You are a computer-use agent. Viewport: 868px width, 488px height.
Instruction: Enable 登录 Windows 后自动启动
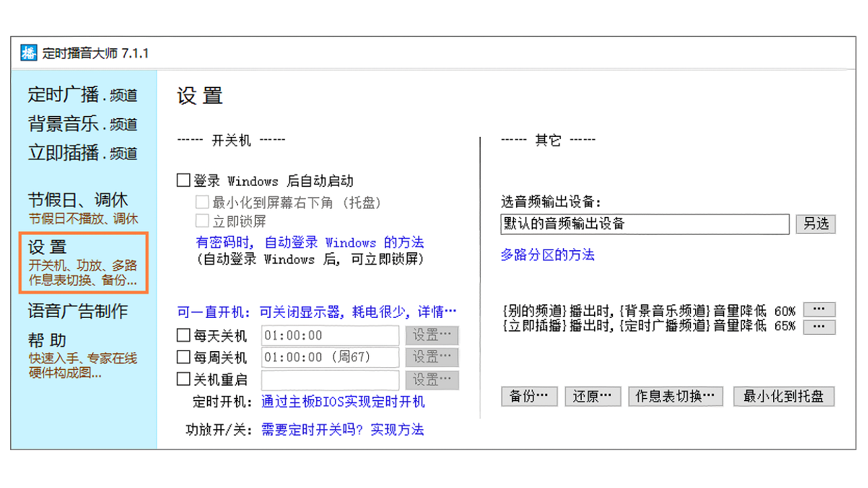pos(183,180)
